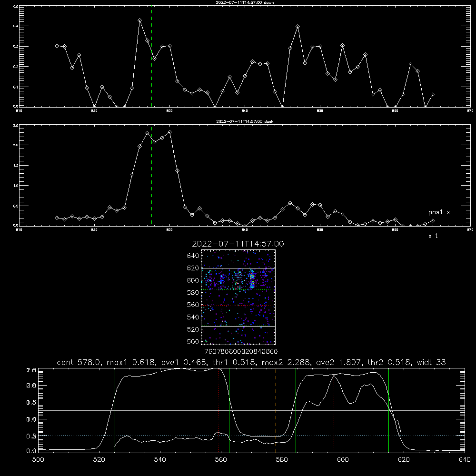
Task: Click the 0.4 y-axis label of the dawn plot
Action: tap(16, 26)
